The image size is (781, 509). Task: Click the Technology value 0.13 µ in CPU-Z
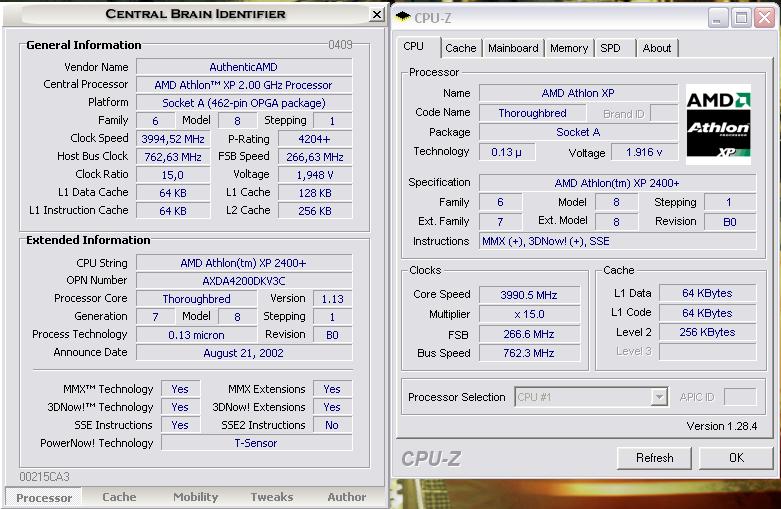pyautogui.click(x=507, y=152)
